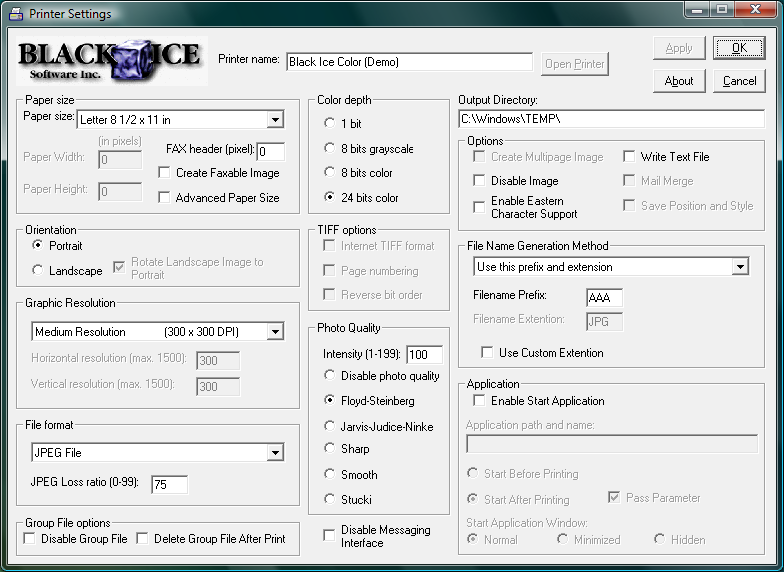Click the printer icon in title bar
This screenshot has width=784, height=572.
[x=14, y=13]
